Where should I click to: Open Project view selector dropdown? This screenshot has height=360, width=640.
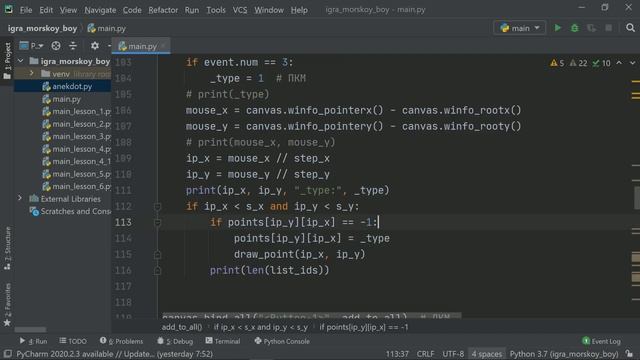pyautogui.click(x=31, y=46)
